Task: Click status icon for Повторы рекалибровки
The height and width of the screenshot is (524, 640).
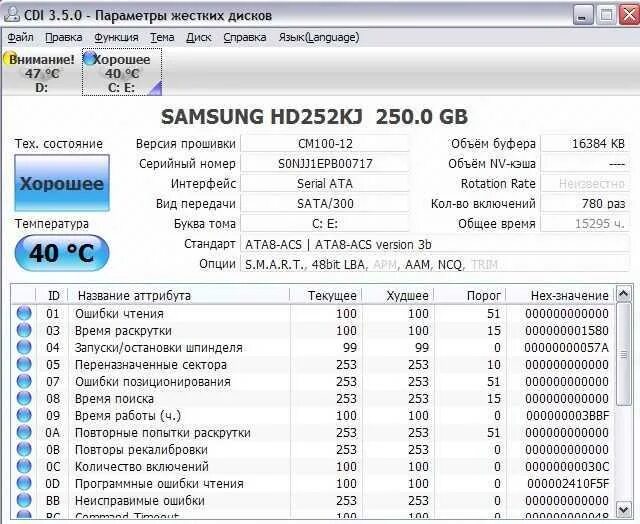Action: [24, 450]
